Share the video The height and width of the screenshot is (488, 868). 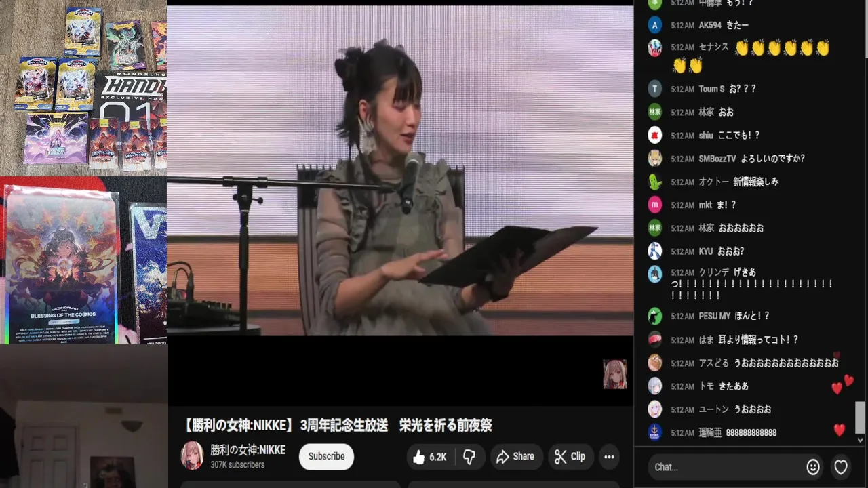(x=515, y=457)
